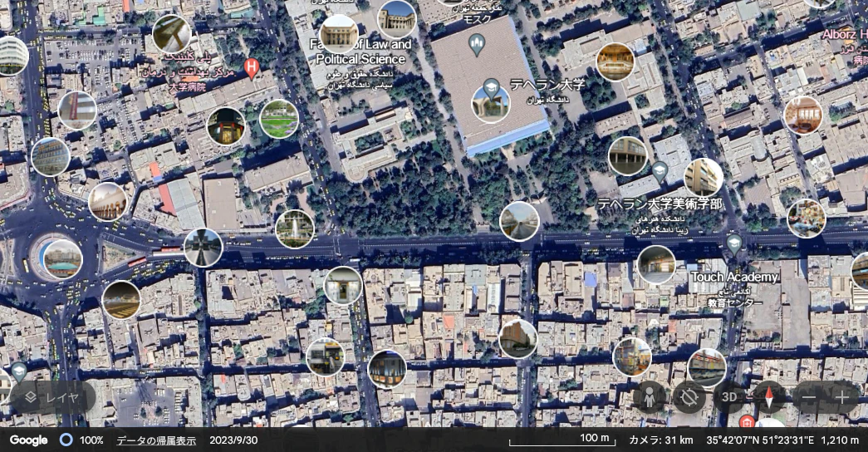The image size is (868, 452).
Task: Open the データの帰属表示 attribution link
Action: click(155, 440)
